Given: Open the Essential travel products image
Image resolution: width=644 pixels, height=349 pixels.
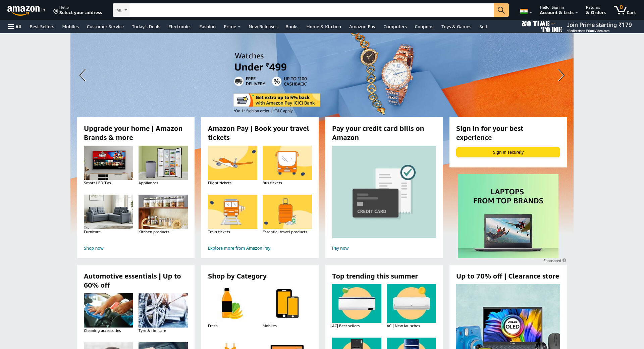Looking at the screenshot, I should [x=287, y=212].
